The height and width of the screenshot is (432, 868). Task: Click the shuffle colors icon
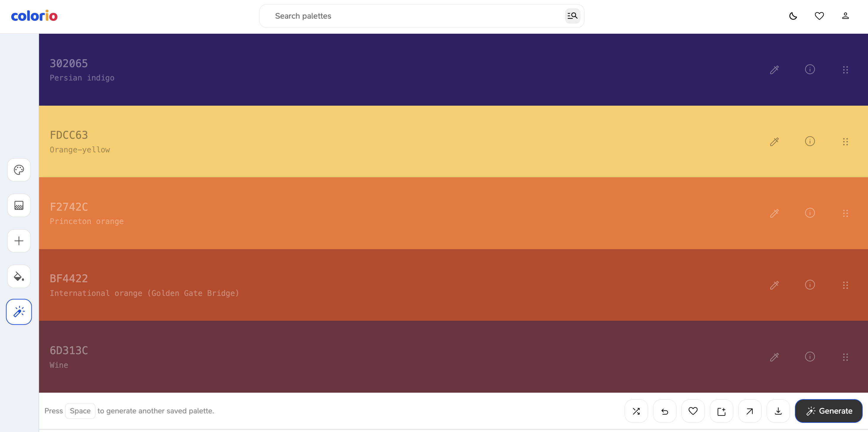click(x=636, y=411)
